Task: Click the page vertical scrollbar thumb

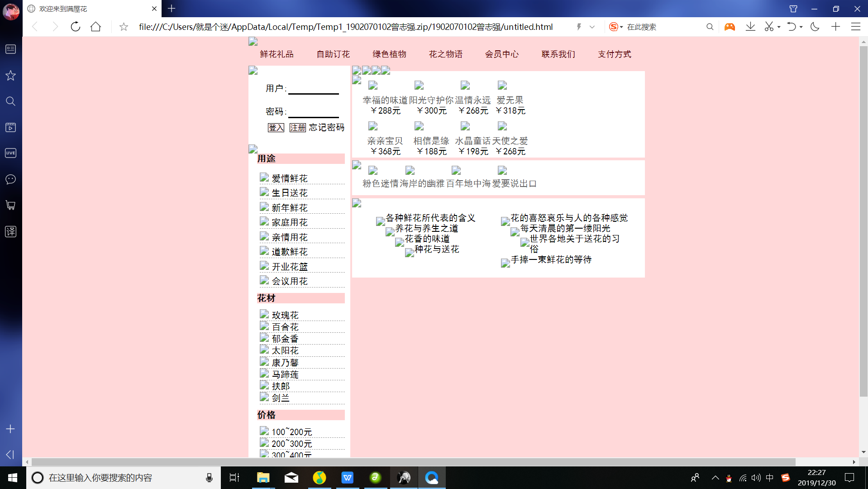Action: (x=863, y=221)
